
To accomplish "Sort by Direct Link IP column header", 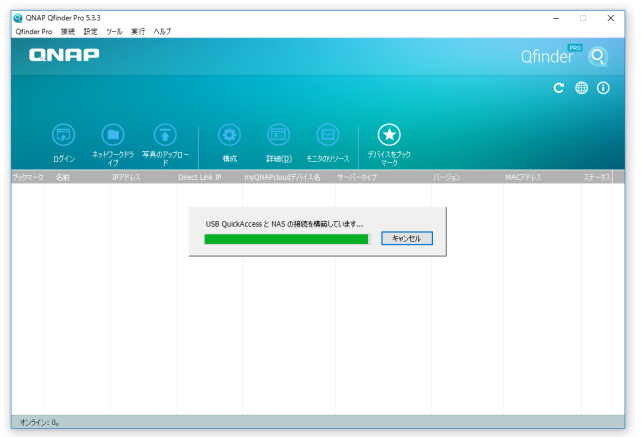I will [x=209, y=177].
